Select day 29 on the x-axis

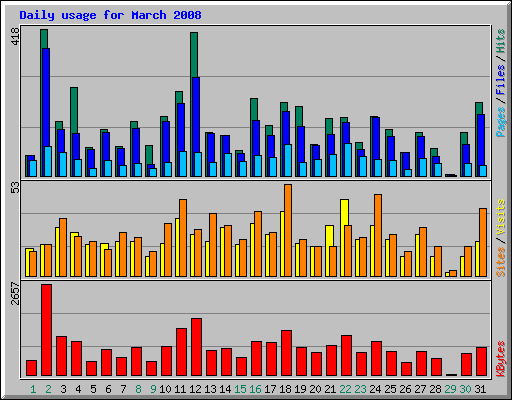[450, 389]
